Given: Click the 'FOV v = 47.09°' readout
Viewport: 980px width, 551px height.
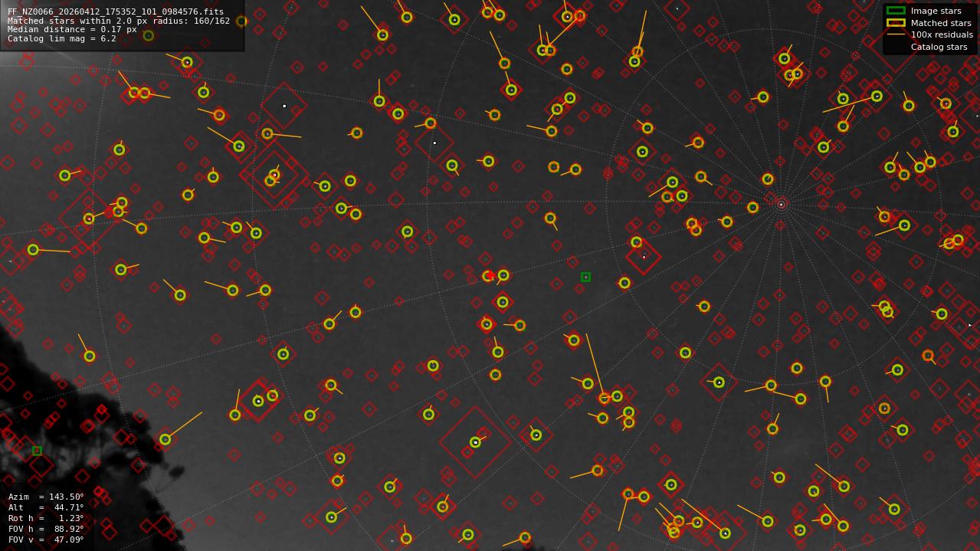Looking at the screenshot, I should tap(46, 540).
